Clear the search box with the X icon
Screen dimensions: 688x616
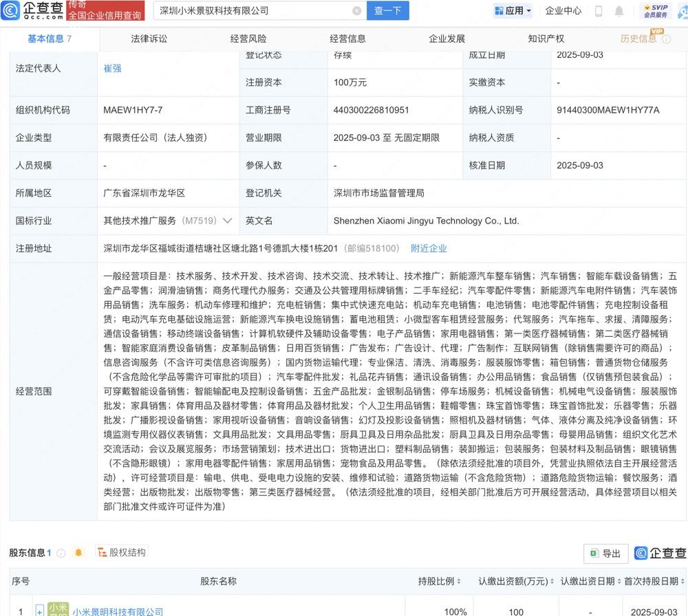[x=356, y=11]
